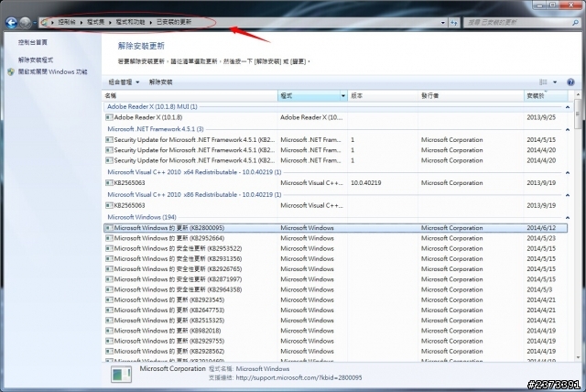Click the Adobe Reader X (10.1.8) row icon
586x392 pixels.
point(109,117)
